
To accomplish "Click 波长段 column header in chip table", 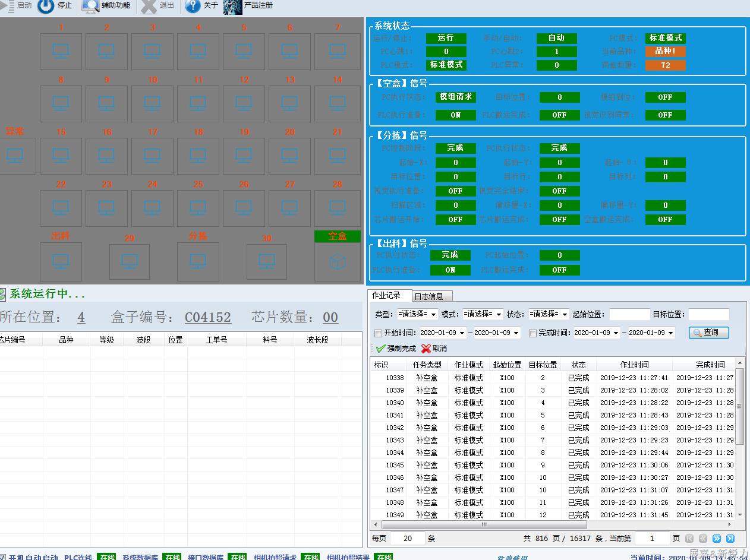I will tap(317, 340).
